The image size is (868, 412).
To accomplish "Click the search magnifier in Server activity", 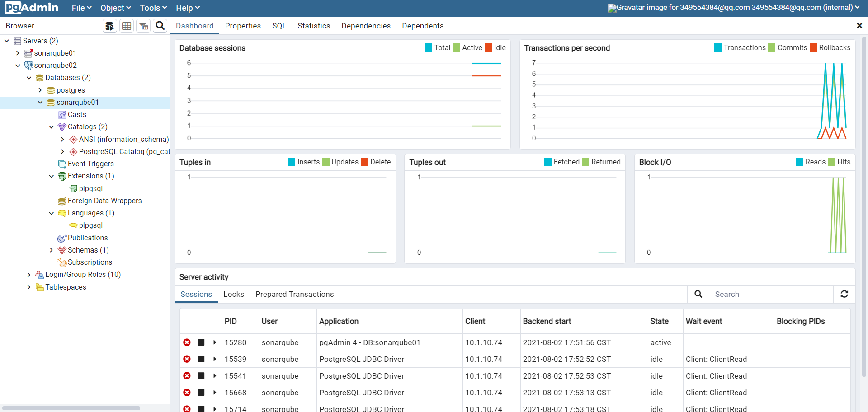I will coord(698,294).
